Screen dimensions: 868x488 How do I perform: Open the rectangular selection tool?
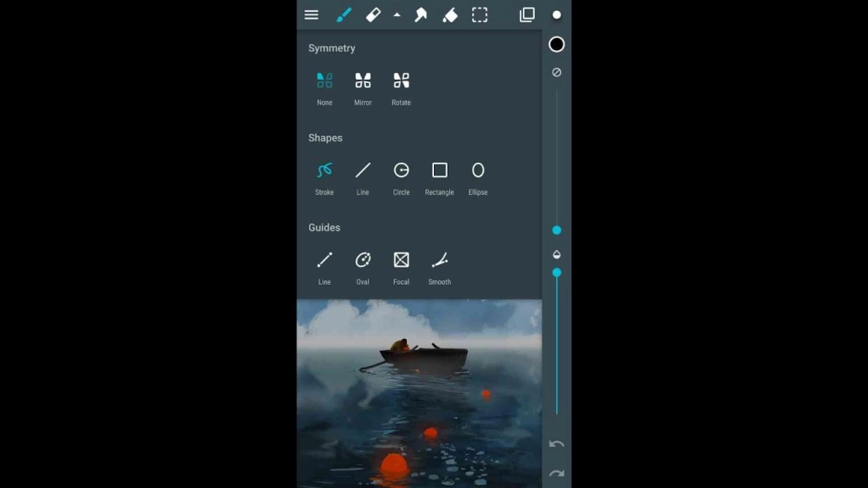coord(479,14)
